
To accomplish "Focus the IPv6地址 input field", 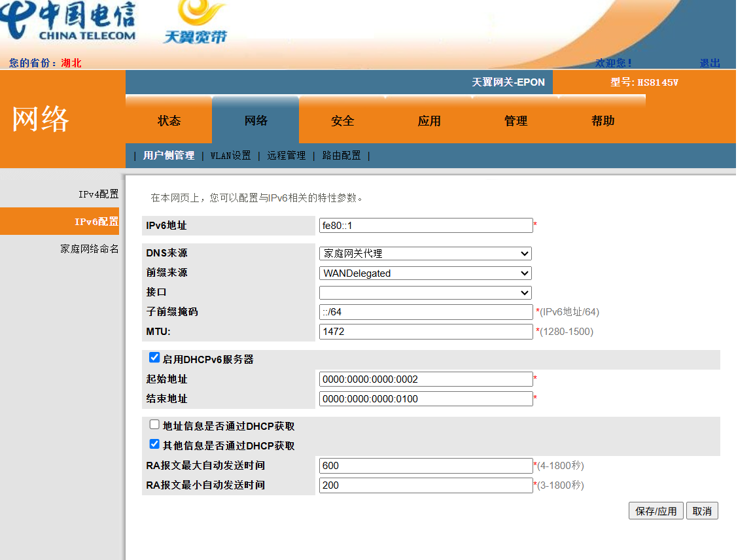I will [426, 225].
